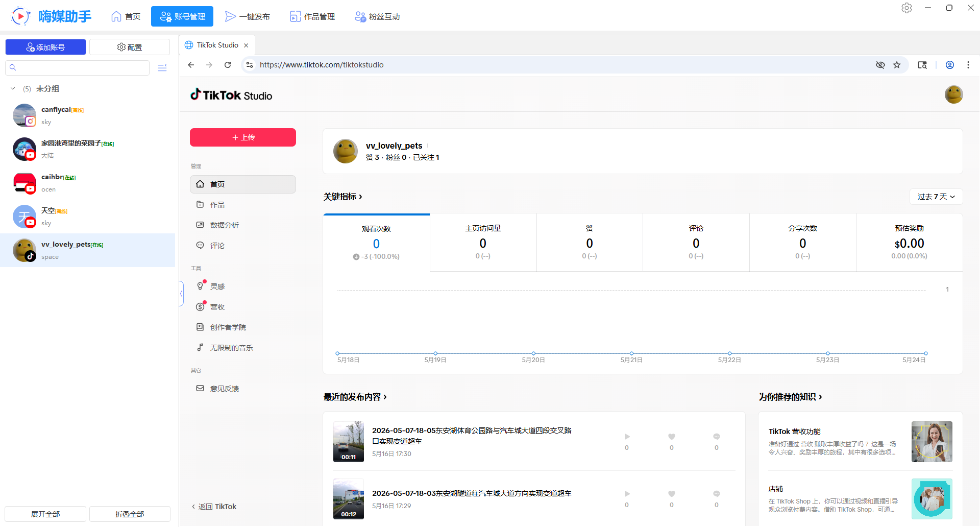Click the account list filter icon
The height and width of the screenshot is (527, 980).
tap(162, 68)
